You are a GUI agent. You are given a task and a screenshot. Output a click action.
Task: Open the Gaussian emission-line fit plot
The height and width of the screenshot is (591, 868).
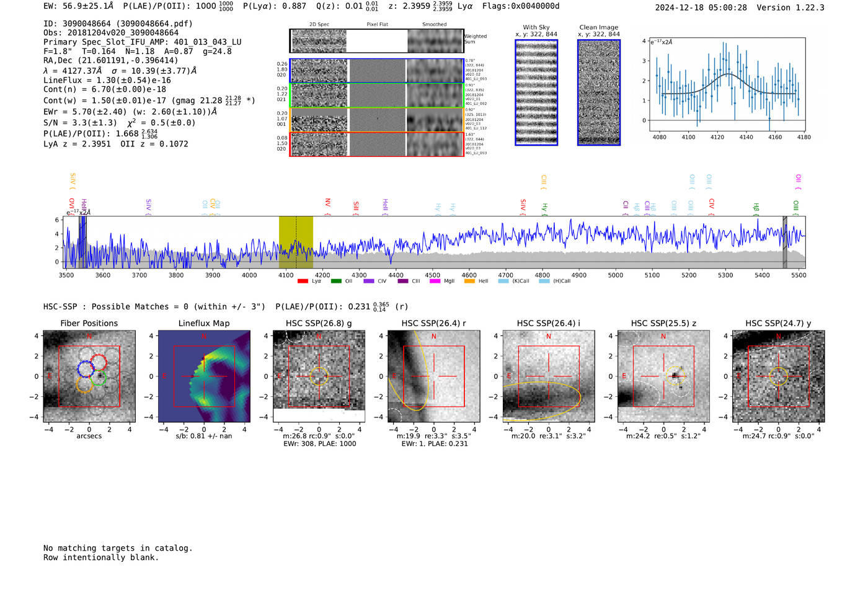[727, 84]
